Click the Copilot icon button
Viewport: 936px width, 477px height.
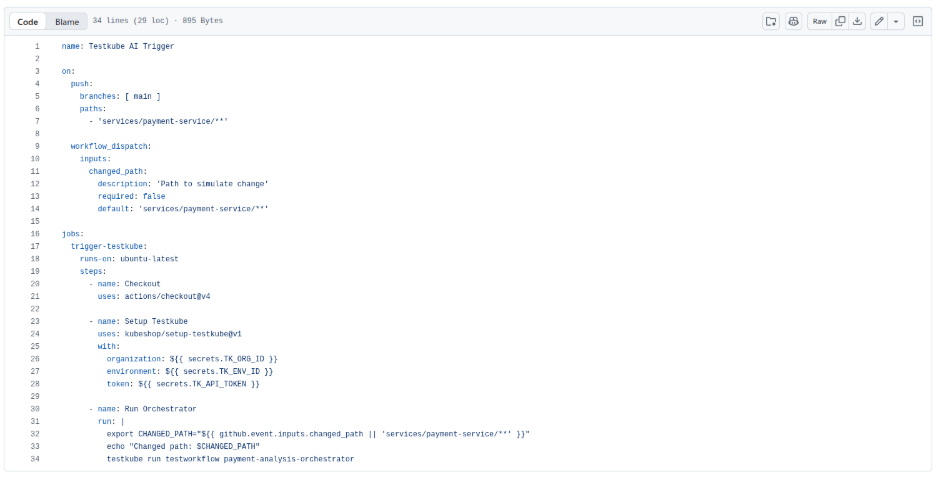793,21
